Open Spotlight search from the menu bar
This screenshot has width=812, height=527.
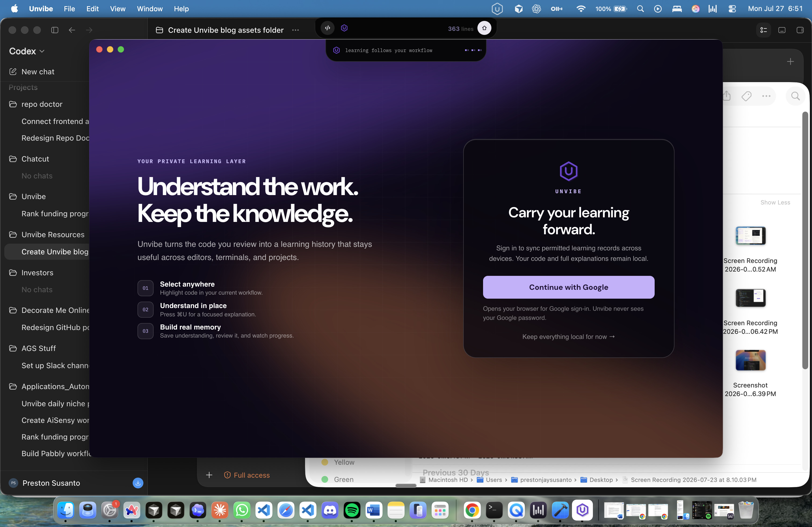(x=640, y=9)
